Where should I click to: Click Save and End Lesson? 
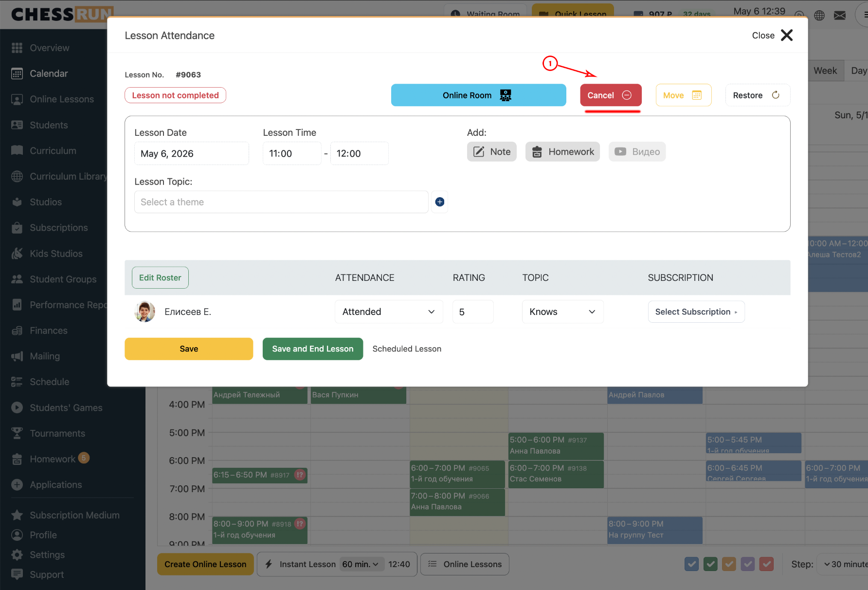313,349
